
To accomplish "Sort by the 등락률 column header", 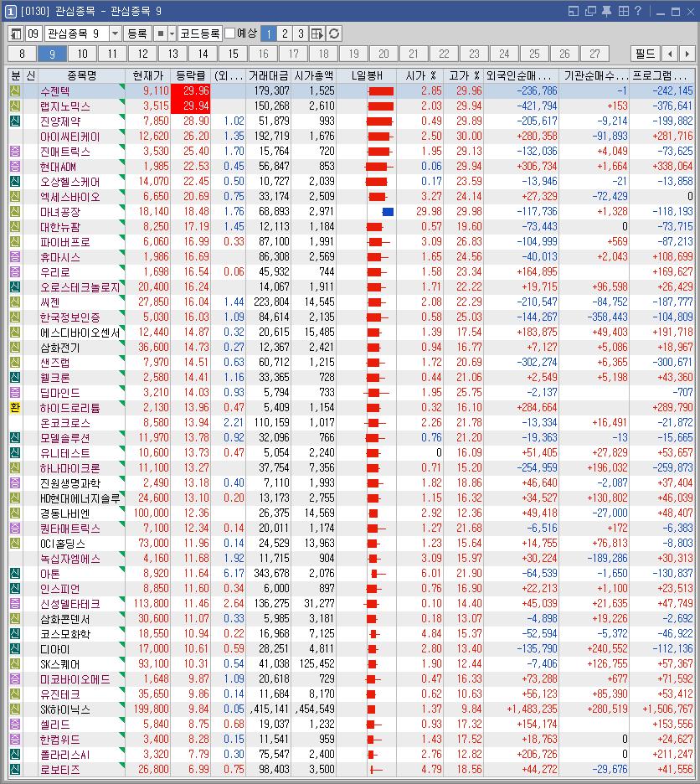I will pyautogui.click(x=191, y=76).
